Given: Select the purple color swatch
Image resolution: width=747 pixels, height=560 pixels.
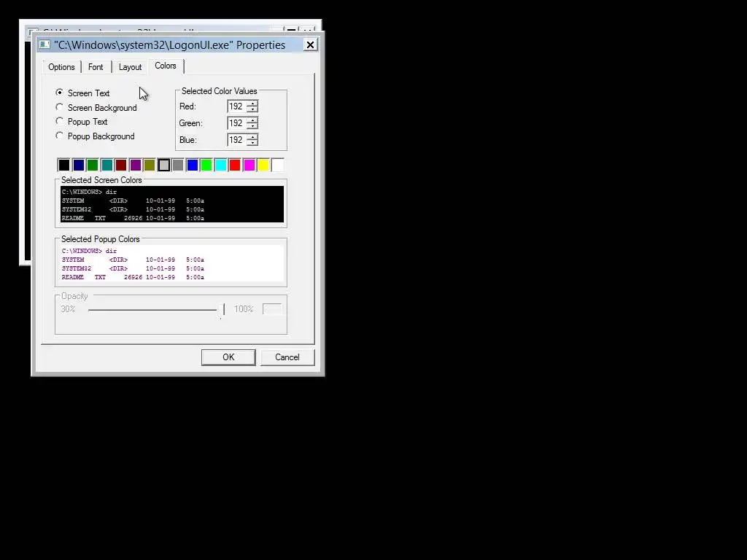Looking at the screenshot, I should coord(135,165).
